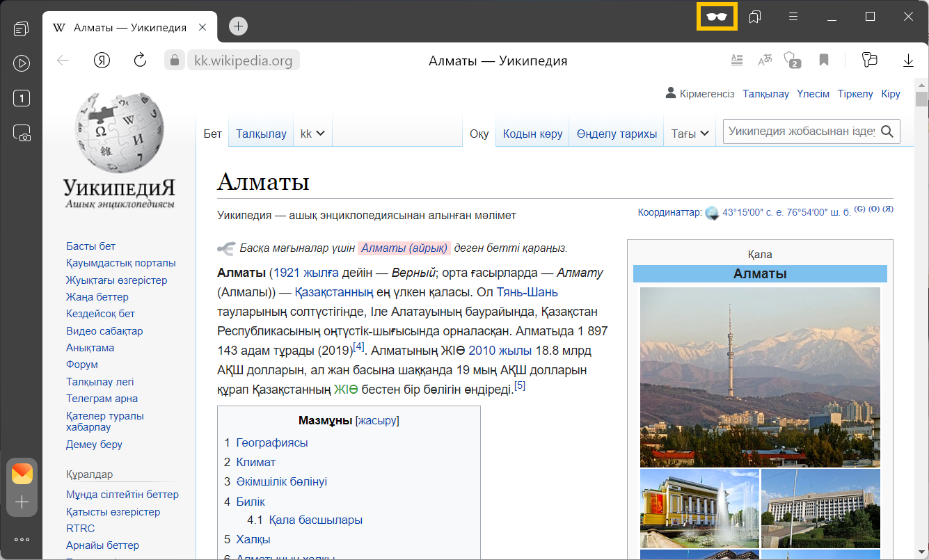
Task: Open the Демеу беру donate link
Action: point(94,445)
